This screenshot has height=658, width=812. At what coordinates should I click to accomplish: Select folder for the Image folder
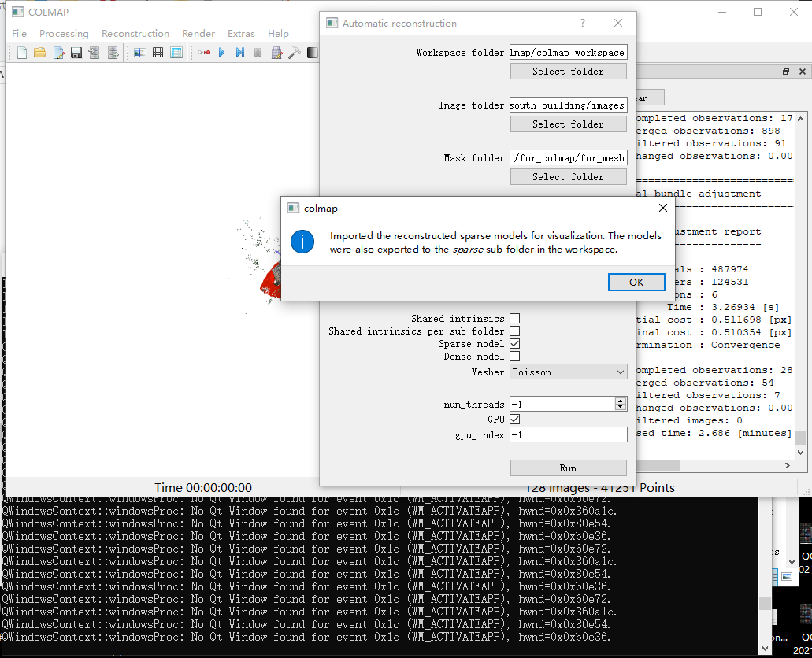568,124
